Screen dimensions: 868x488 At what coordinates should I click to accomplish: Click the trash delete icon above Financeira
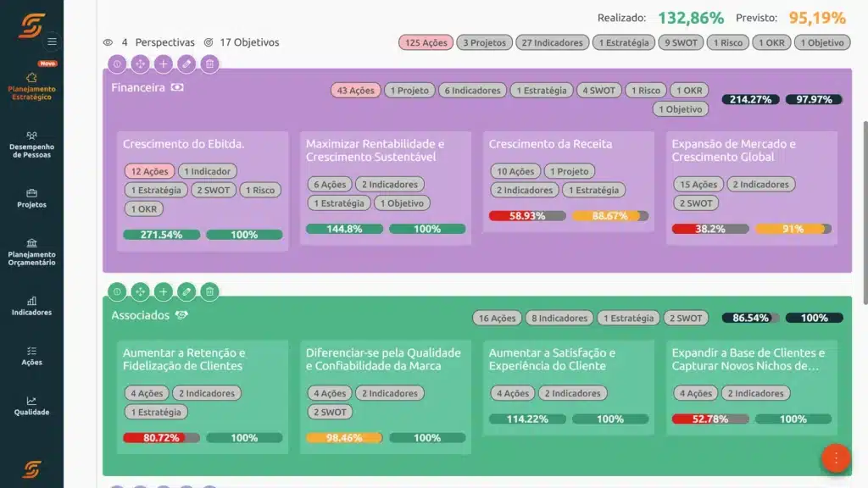[x=209, y=64]
